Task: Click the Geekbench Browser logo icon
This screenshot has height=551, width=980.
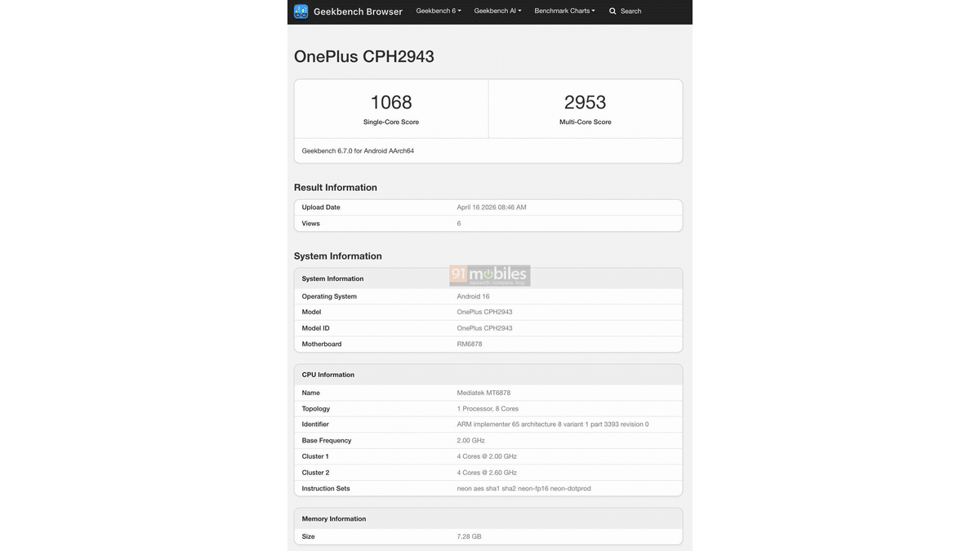Action: click(300, 11)
